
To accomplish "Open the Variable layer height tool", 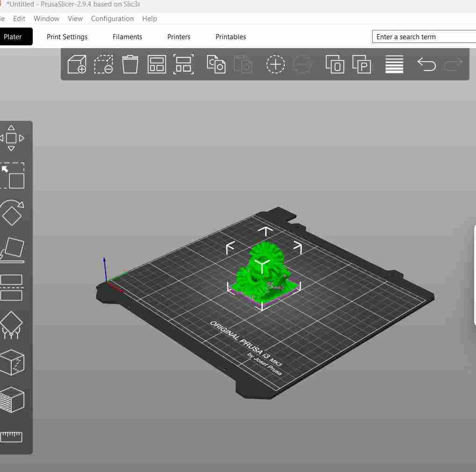I will pyautogui.click(x=394, y=64).
